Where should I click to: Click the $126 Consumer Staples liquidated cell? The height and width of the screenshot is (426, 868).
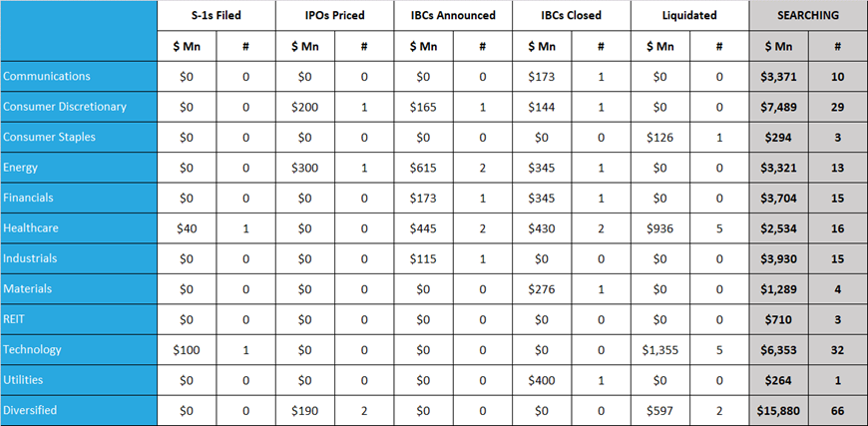(x=659, y=138)
